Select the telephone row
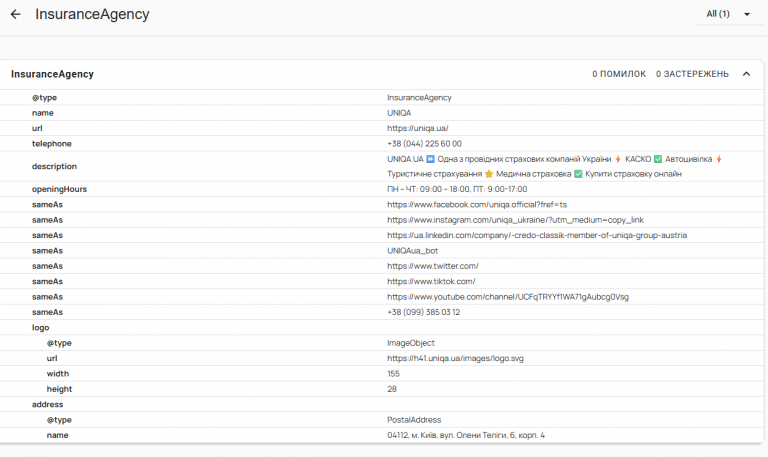768x457 pixels. click(382, 144)
